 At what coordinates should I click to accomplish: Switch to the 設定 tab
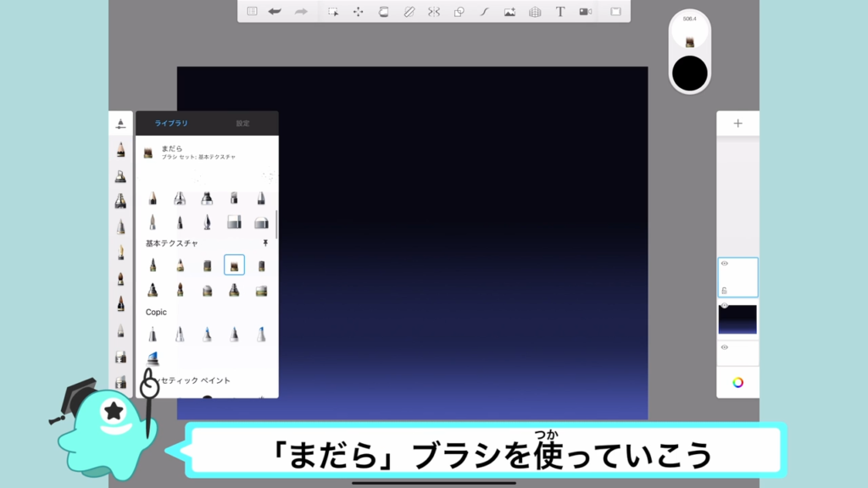(242, 124)
